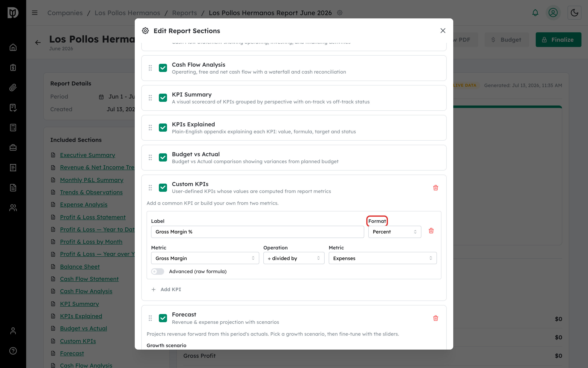The width and height of the screenshot is (588, 368).
Task: Toggle the hamburger sidebar menu
Action: coord(35,13)
